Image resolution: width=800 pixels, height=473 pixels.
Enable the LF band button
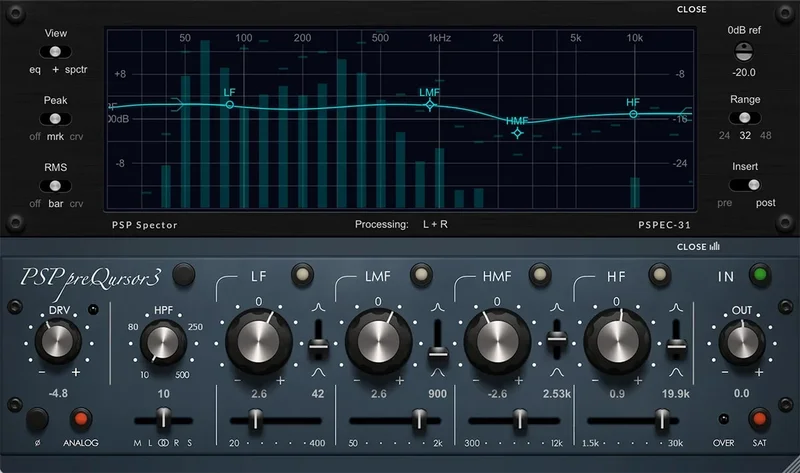(x=302, y=275)
